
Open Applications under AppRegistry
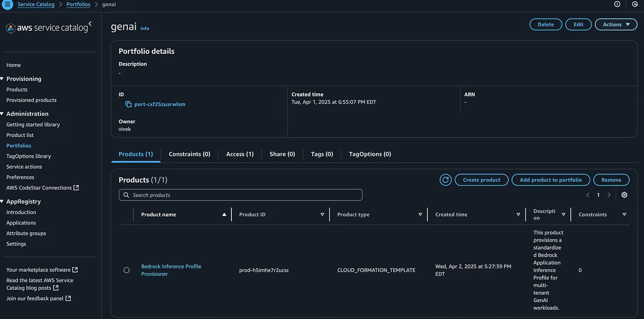click(x=21, y=223)
